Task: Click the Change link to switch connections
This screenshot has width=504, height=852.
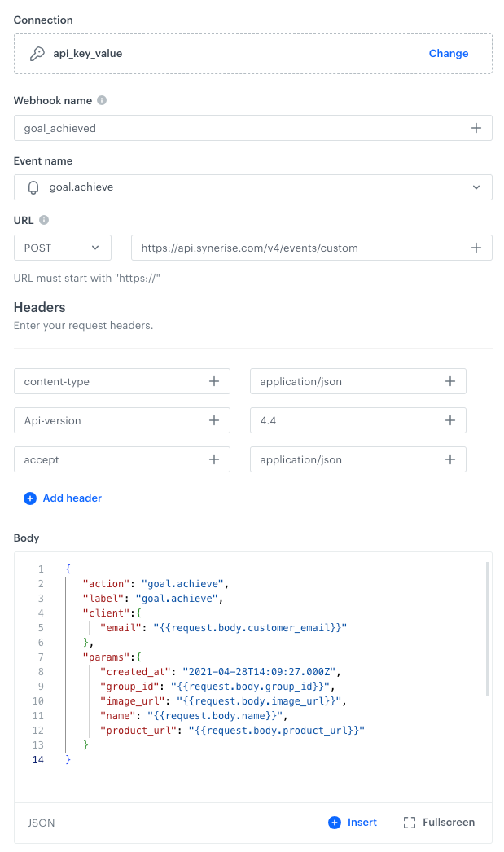Action: [449, 53]
